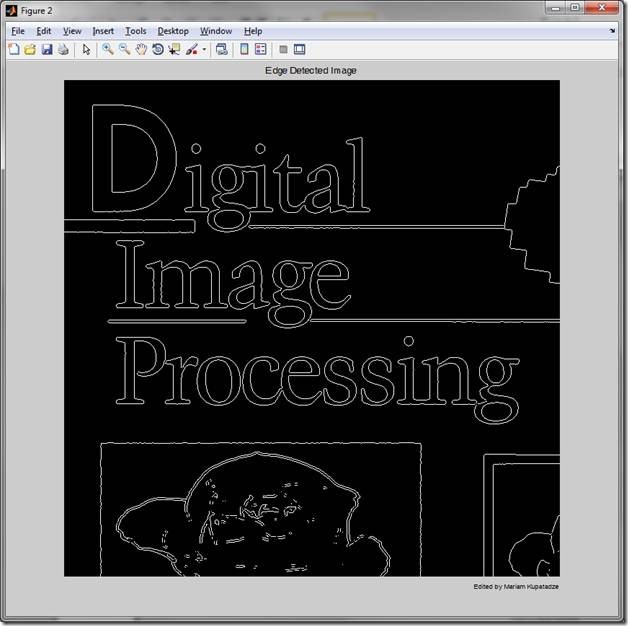Enable the Rotate 3D tool
Screen dimensions: 628x626
(x=158, y=49)
